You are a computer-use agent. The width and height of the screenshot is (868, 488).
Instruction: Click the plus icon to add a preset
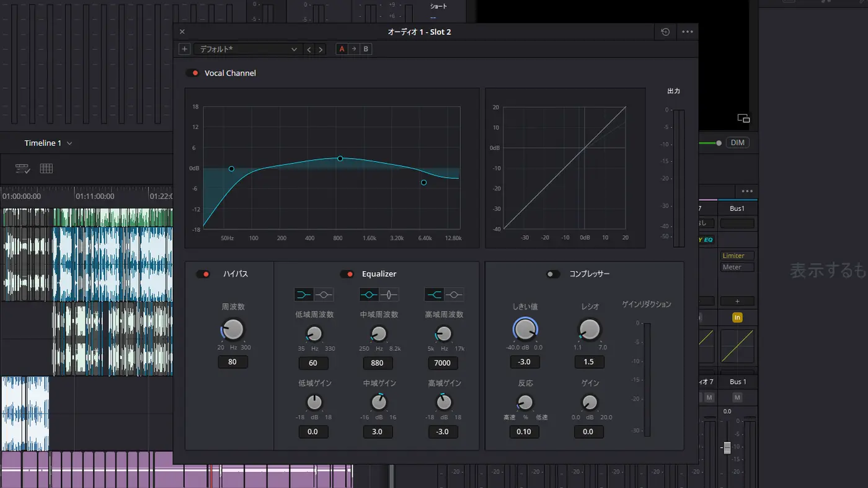184,49
